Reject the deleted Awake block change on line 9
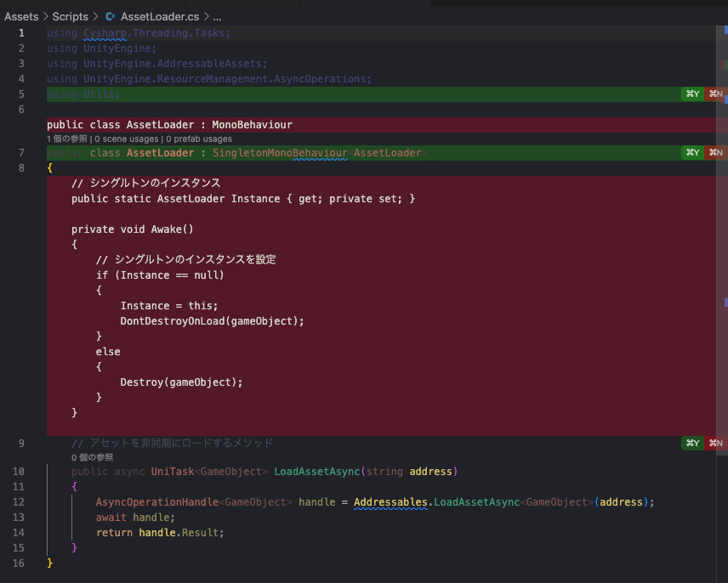The height and width of the screenshot is (583, 728). tap(715, 444)
